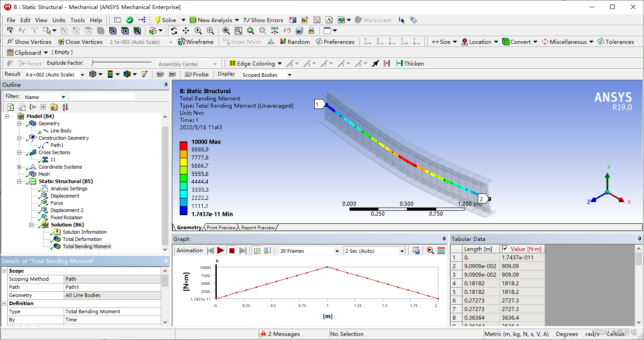
Task: Click the Export Video File icon
Action: (x=416, y=250)
